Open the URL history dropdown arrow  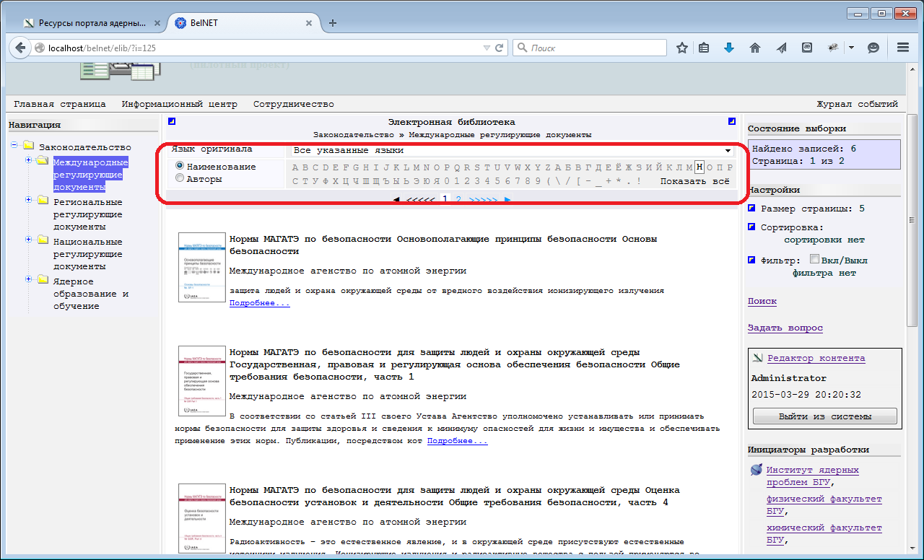coord(487,48)
